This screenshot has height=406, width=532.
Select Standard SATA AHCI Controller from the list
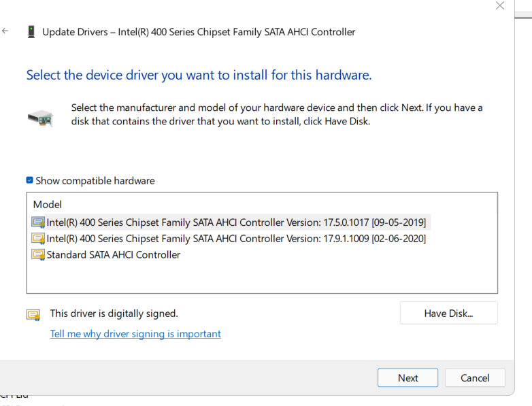(113, 254)
